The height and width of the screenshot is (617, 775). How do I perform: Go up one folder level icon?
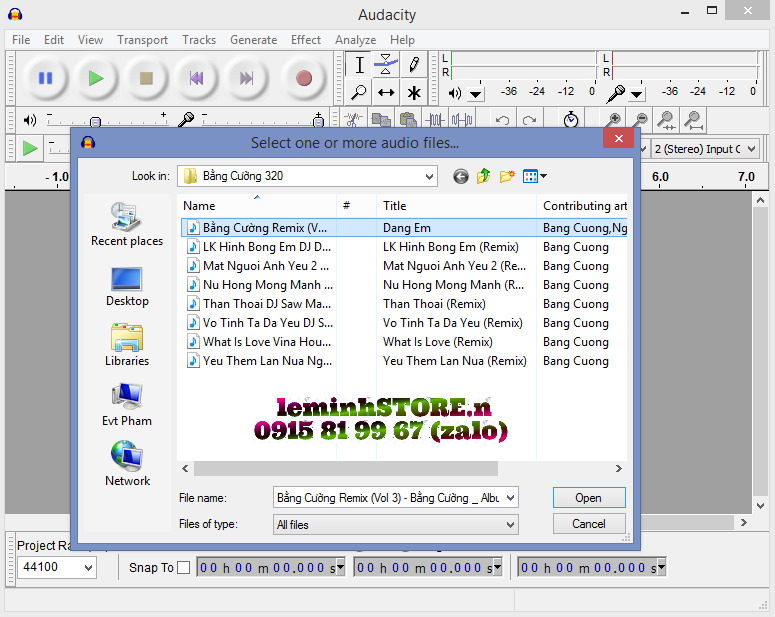click(x=483, y=176)
